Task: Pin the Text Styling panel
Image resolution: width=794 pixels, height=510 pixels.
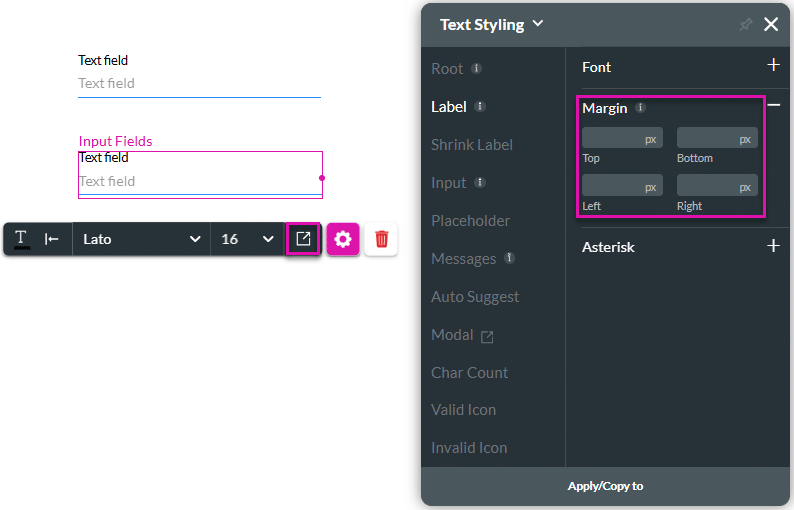Action: click(x=745, y=25)
